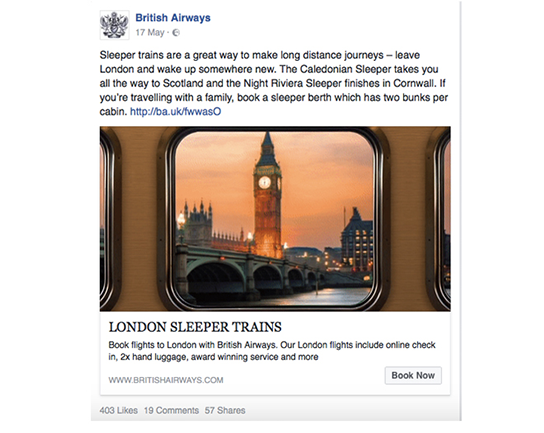View the 403 Likes list
This screenshot has height=433, width=544.
tap(119, 410)
